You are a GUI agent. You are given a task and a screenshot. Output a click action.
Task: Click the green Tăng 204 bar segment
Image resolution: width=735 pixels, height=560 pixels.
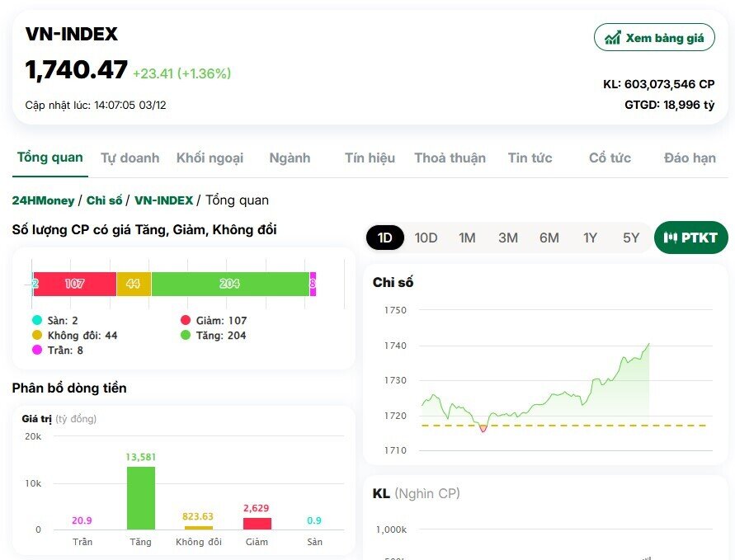[x=229, y=284]
